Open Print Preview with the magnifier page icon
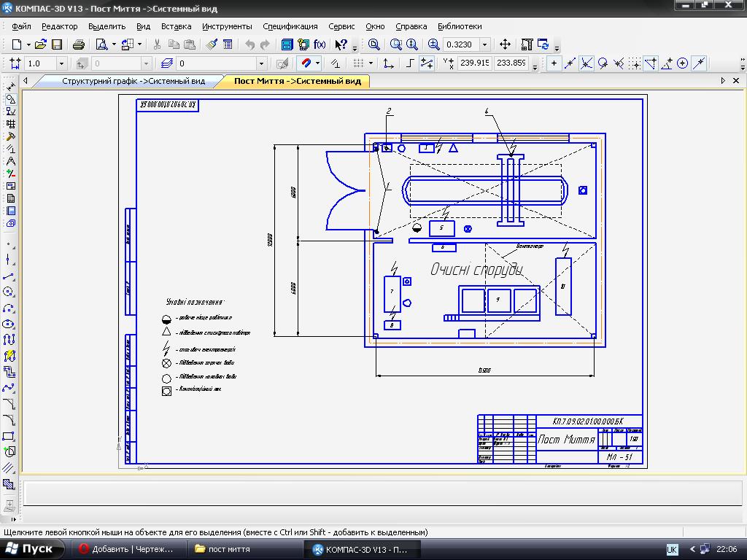747x560 pixels. [101, 44]
